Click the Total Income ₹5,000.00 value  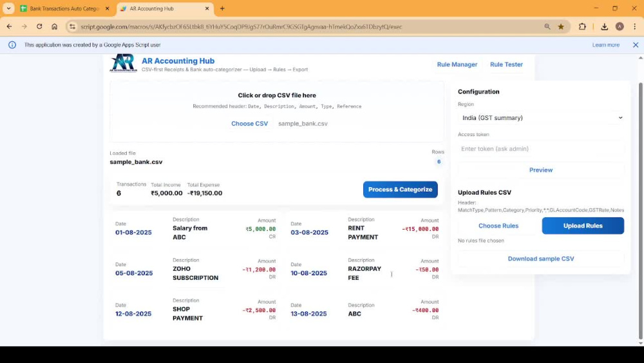tap(166, 193)
